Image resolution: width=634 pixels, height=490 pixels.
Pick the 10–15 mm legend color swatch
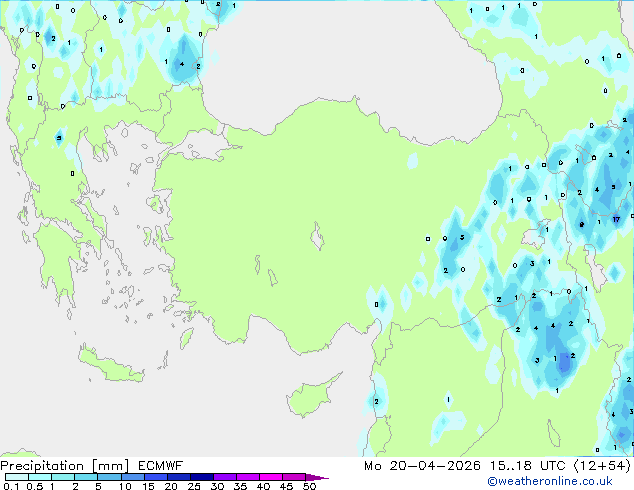click(132, 477)
